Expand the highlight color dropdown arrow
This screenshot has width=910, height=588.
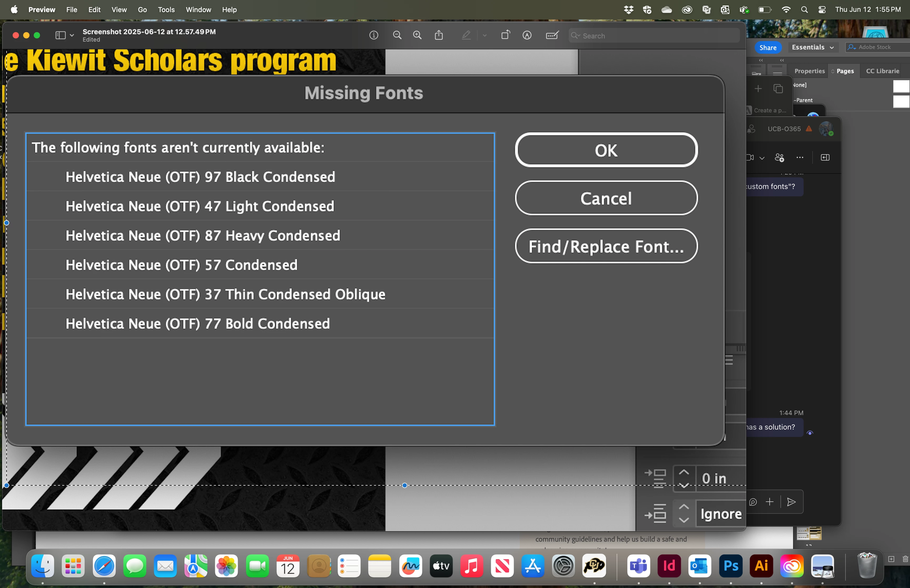(x=484, y=36)
